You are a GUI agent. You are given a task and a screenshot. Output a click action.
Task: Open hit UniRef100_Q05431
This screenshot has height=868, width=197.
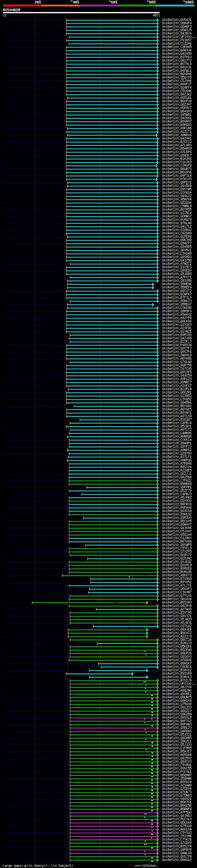pos(176,20)
